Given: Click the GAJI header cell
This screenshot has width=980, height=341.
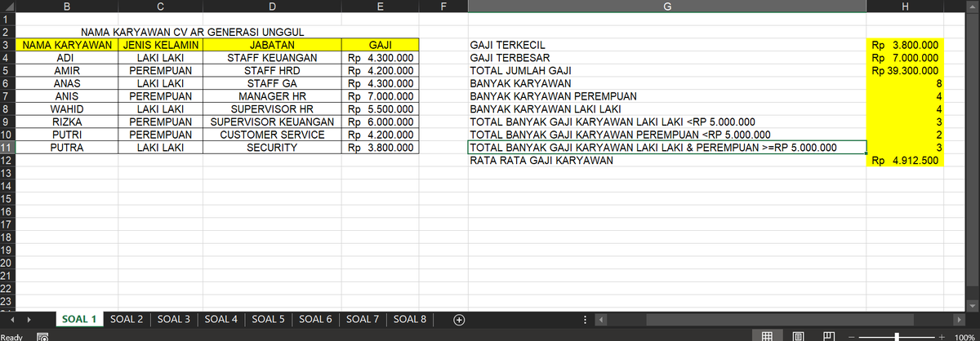Looking at the screenshot, I should 381,45.
